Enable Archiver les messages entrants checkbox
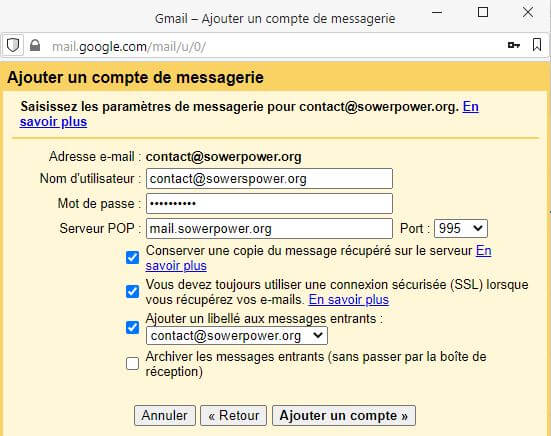The image size is (551, 436). click(x=132, y=364)
